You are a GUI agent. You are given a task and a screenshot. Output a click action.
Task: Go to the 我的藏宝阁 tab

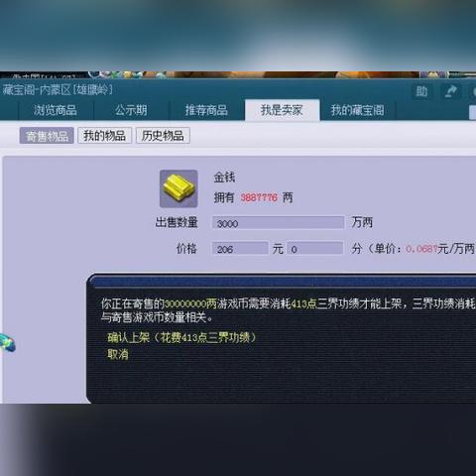point(358,110)
